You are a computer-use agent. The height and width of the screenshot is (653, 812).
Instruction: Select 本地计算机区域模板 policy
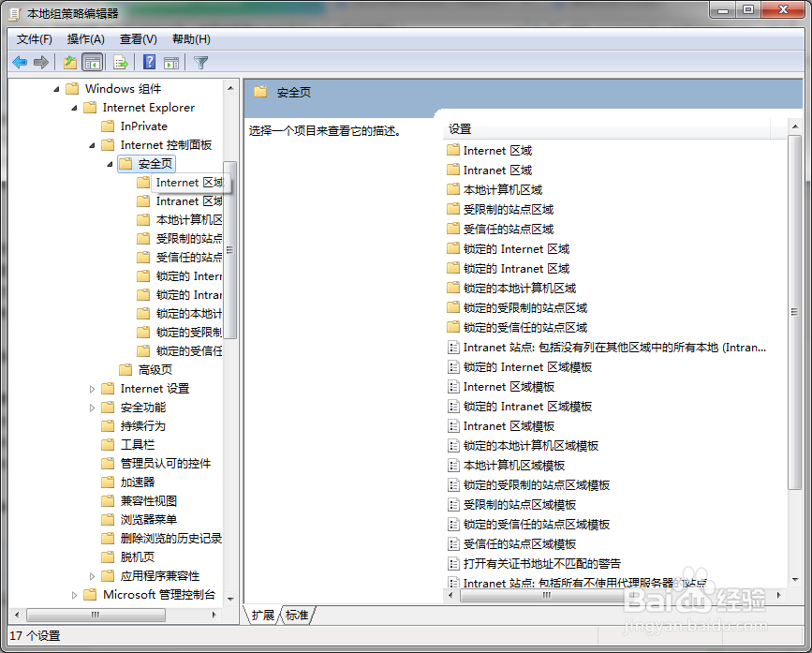[x=514, y=465]
